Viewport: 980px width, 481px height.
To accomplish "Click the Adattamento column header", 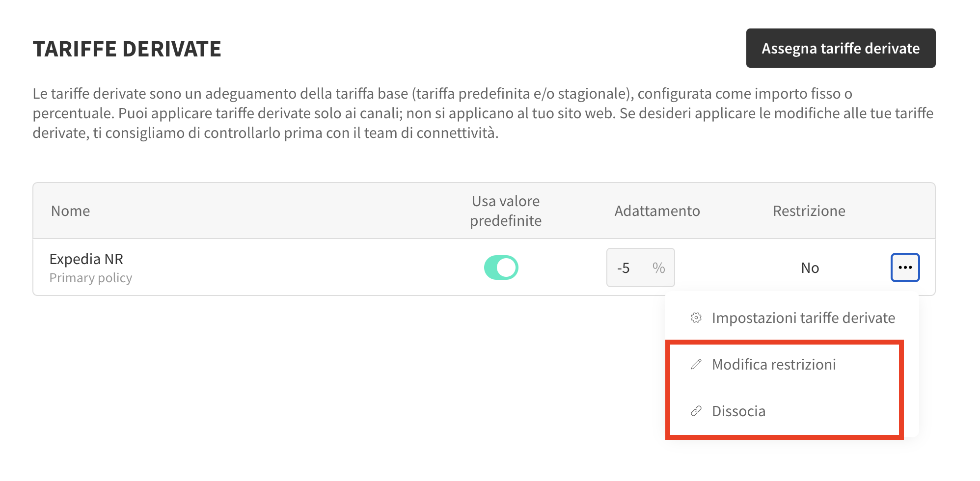I will coord(657,211).
